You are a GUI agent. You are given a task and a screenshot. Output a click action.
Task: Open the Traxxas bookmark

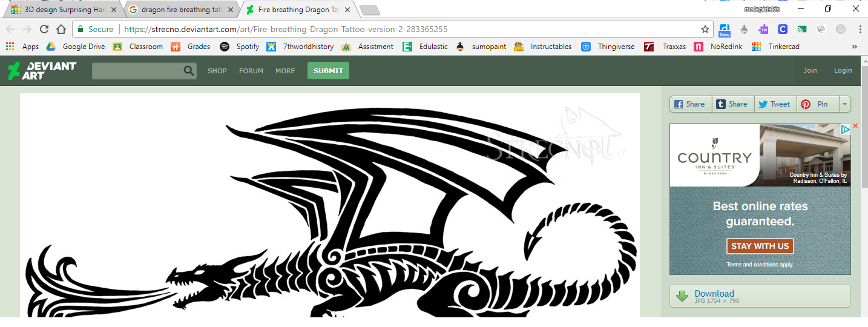point(665,47)
